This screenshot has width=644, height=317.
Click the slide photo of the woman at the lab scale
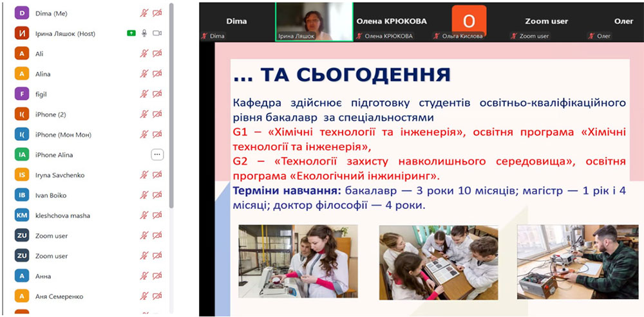click(x=298, y=261)
